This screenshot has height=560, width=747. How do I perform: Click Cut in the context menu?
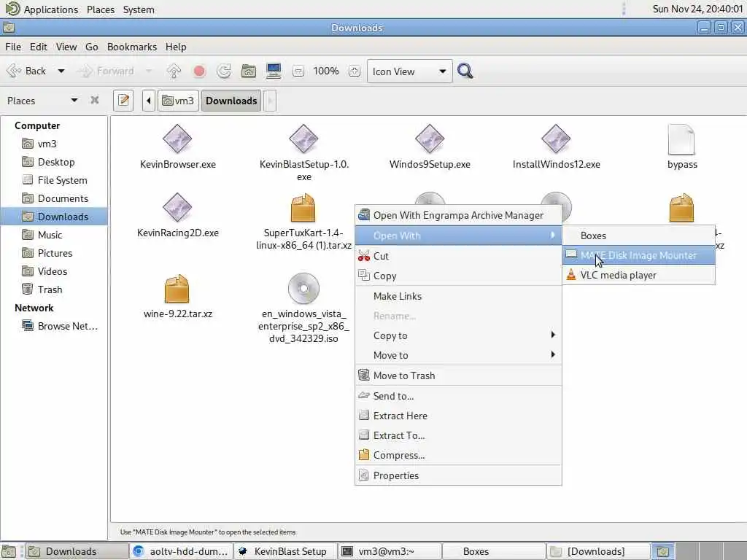pos(458,256)
